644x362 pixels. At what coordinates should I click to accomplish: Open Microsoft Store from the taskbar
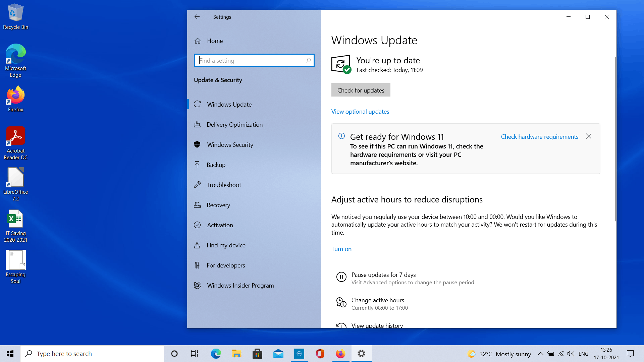click(x=257, y=354)
